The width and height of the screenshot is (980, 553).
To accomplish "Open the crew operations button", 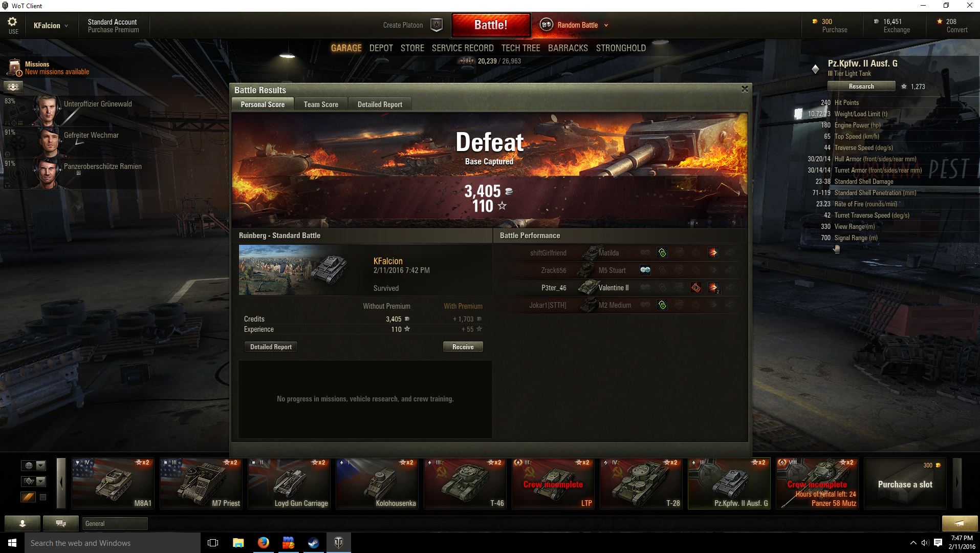I will [x=13, y=87].
